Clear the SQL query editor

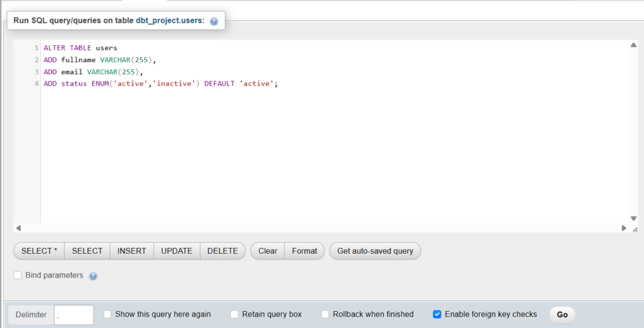point(267,251)
